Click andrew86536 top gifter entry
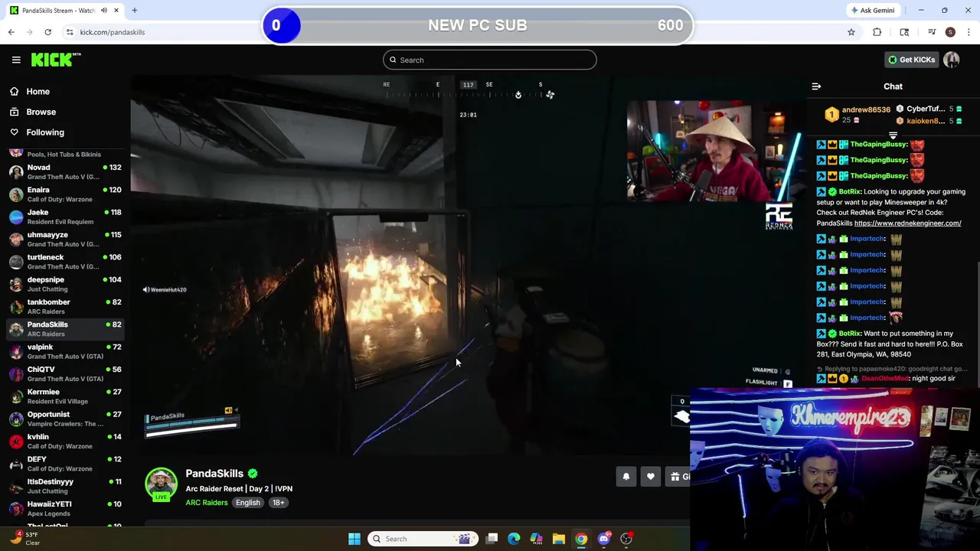 [857, 115]
